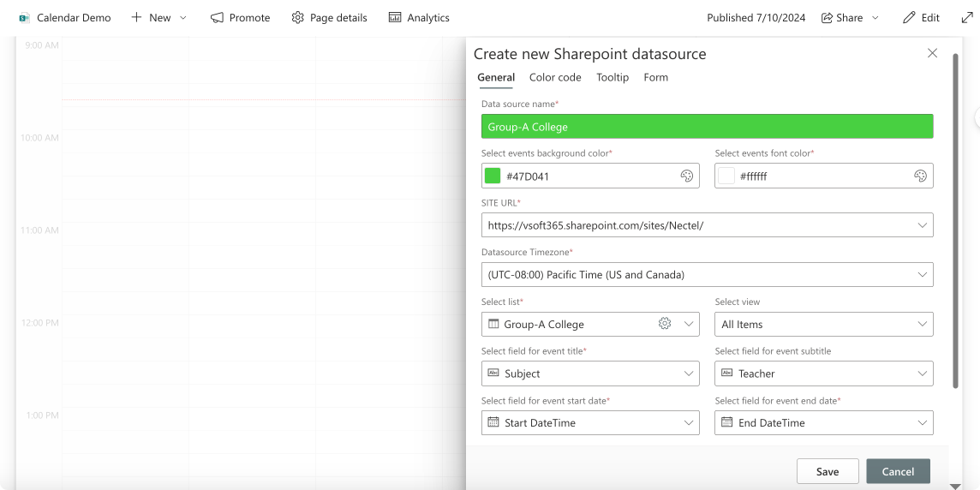The height and width of the screenshot is (490, 980).
Task: Click the Abc text icon beside Teacher
Action: [x=727, y=373]
